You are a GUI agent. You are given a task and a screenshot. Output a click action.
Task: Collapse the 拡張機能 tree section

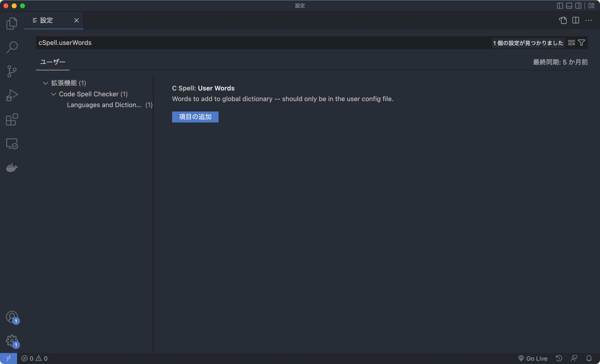46,83
